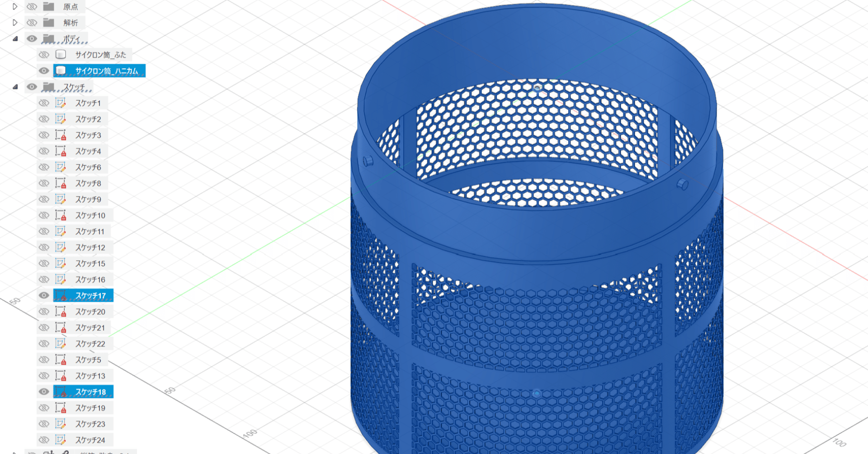Click the locked sketch icon of スケッチ3
The image size is (868, 454).
point(61,135)
